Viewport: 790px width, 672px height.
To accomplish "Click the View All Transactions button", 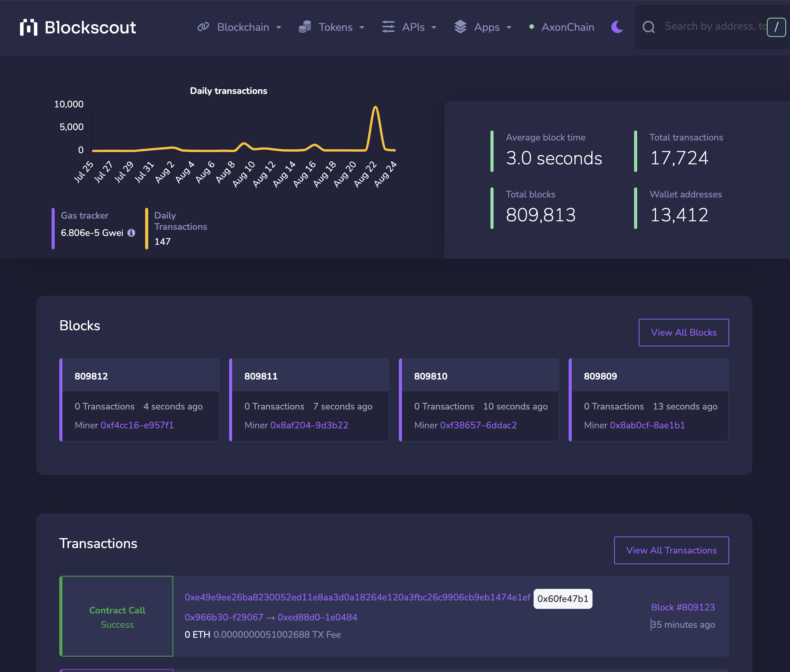I will click(671, 550).
